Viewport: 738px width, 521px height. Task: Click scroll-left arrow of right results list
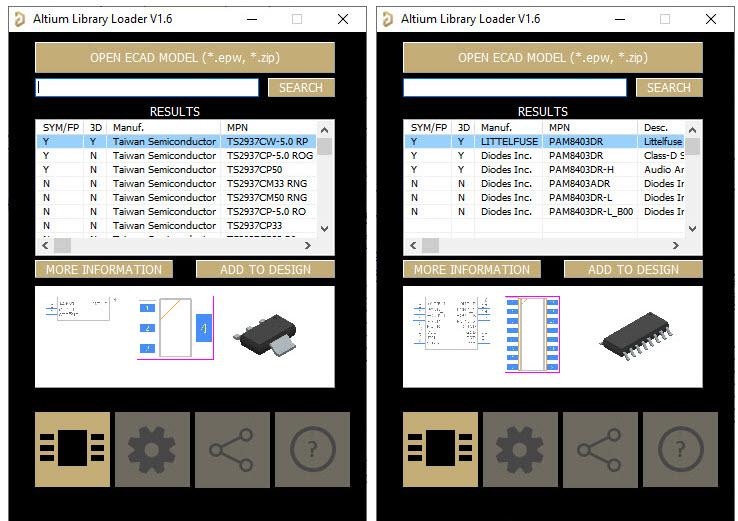coord(413,245)
